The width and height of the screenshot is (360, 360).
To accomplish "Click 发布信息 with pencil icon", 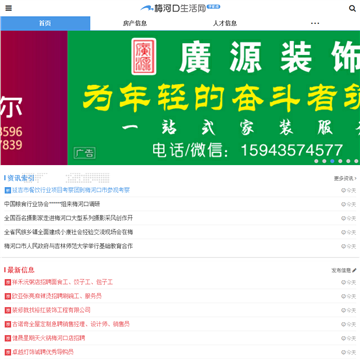I will coord(344,270).
